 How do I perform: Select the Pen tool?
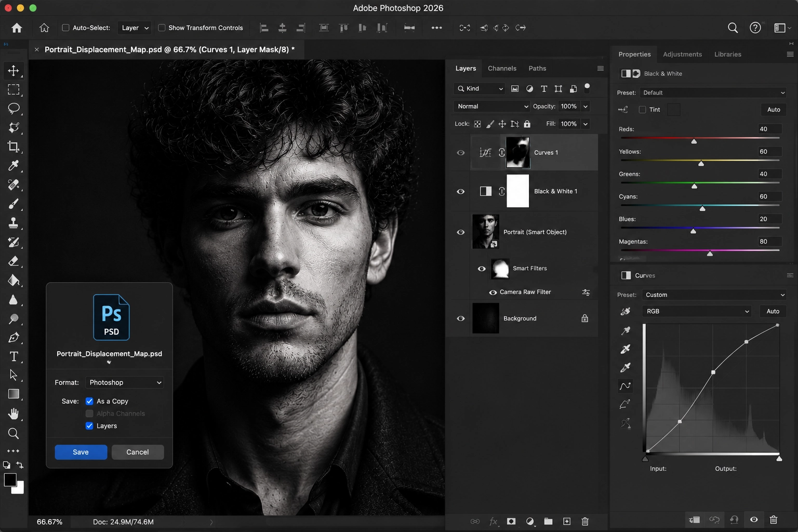[14, 338]
